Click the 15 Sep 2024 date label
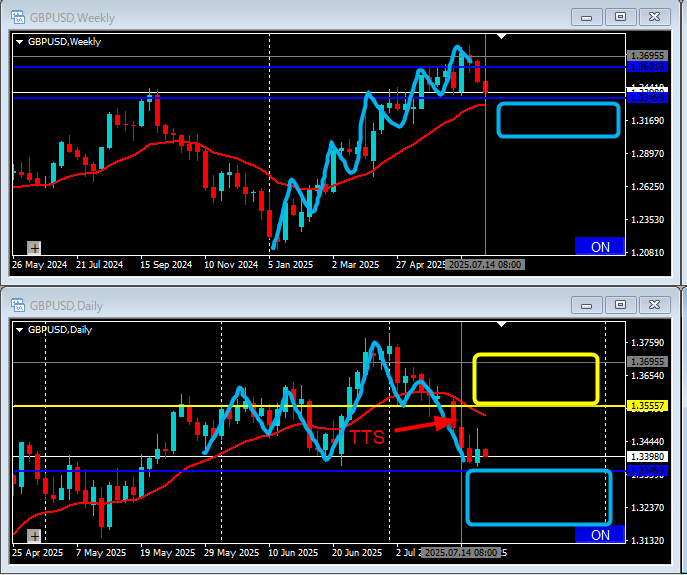Viewport: 687px width, 575px height. pos(166,265)
